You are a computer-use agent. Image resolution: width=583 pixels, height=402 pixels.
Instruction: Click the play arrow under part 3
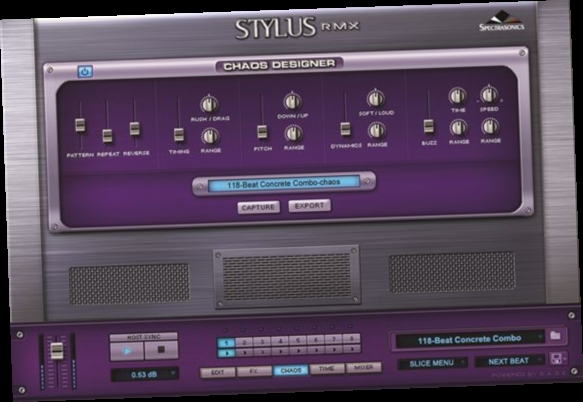click(x=262, y=351)
